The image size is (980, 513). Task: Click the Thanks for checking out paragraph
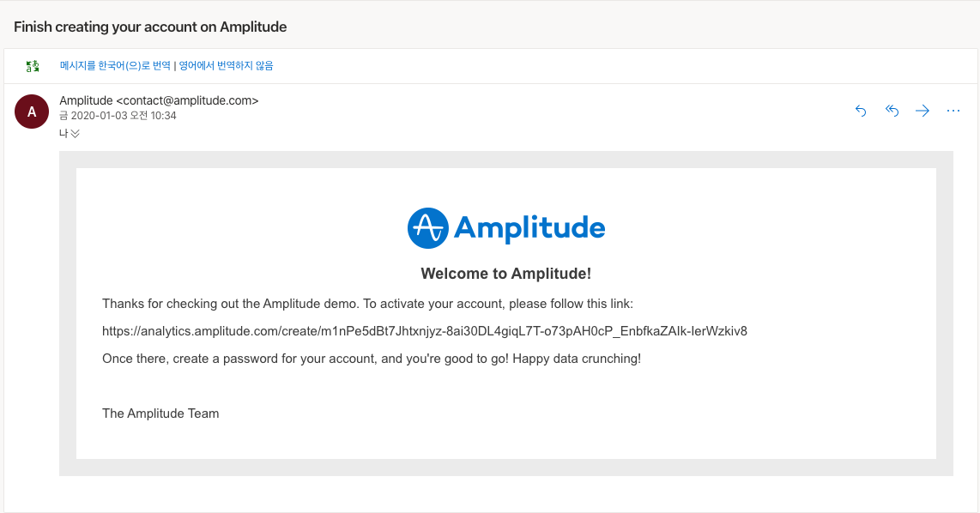tap(367, 304)
